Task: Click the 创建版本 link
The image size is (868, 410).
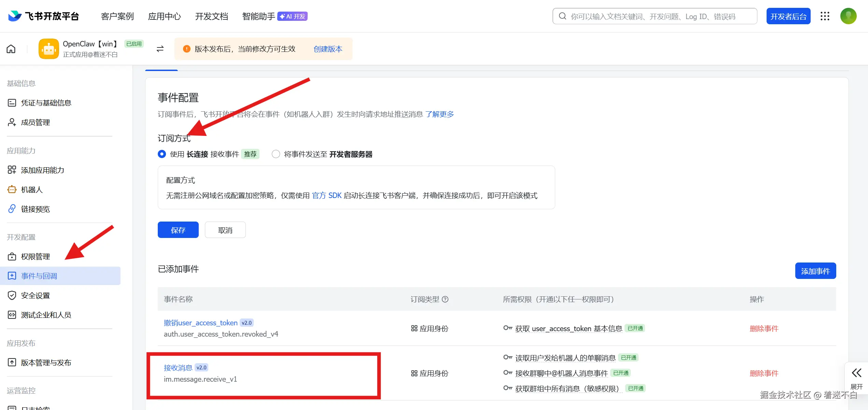Action: [327, 49]
